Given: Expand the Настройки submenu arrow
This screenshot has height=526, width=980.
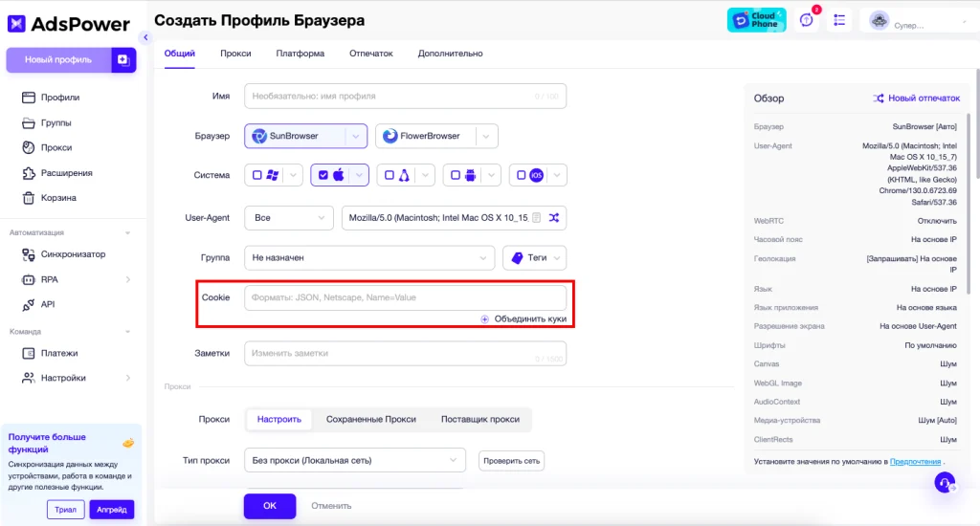Looking at the screenshot, I should (x=128, y=378).
